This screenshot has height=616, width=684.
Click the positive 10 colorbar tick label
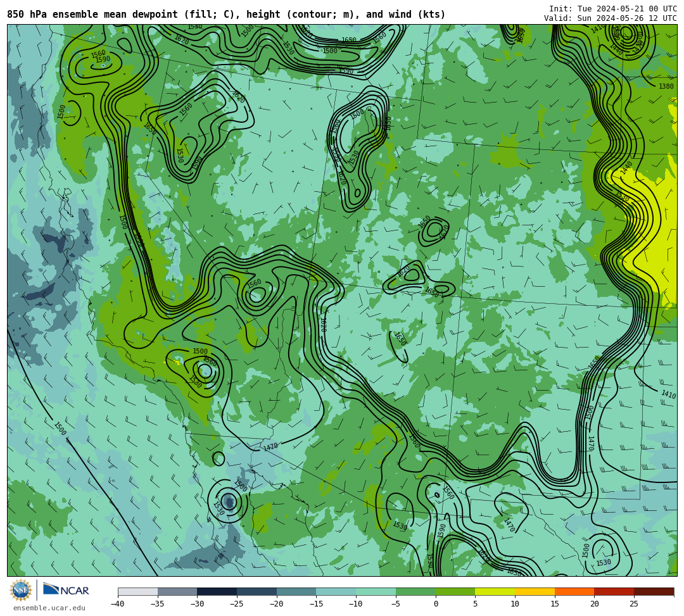pyautogui.click(x=515, y=604)
